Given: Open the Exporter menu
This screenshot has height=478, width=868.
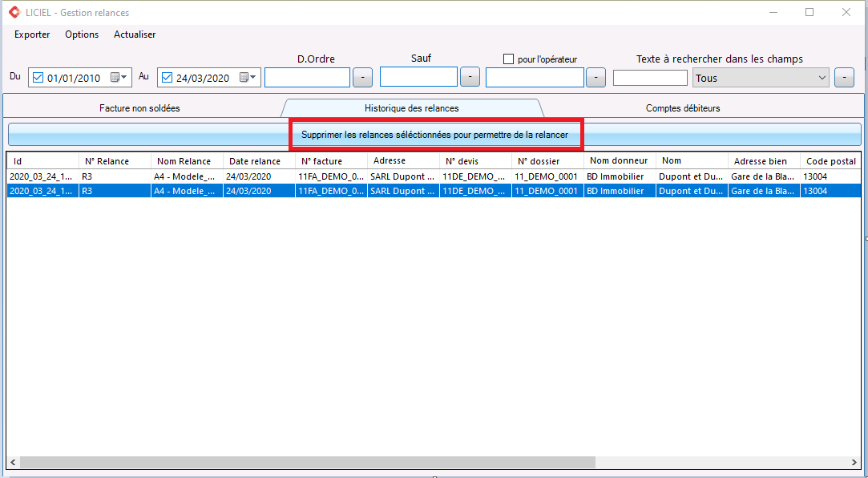Looking at the screenshot, I should (32, 34).
